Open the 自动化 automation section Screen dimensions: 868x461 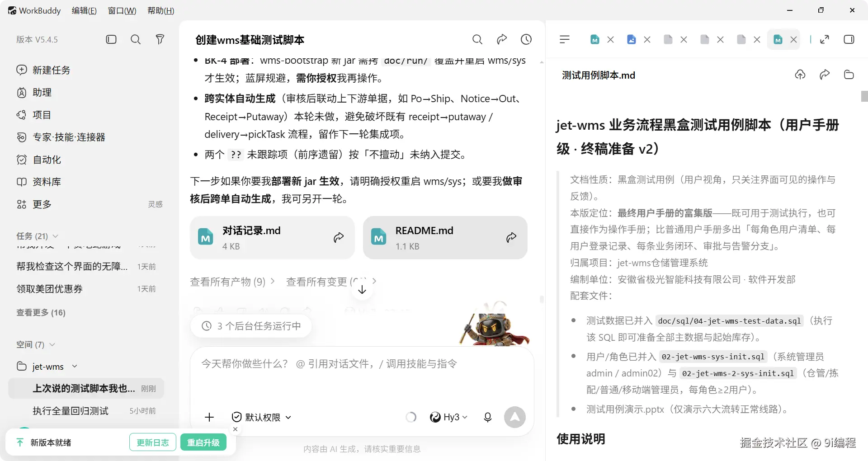38,160
